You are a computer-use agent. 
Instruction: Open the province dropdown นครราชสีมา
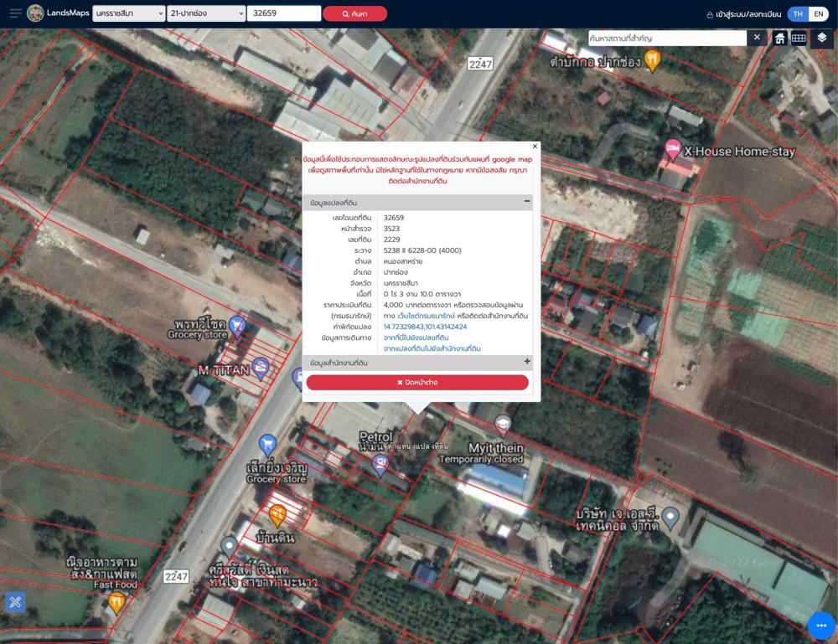pyautogui.click(x=129, y=13)
